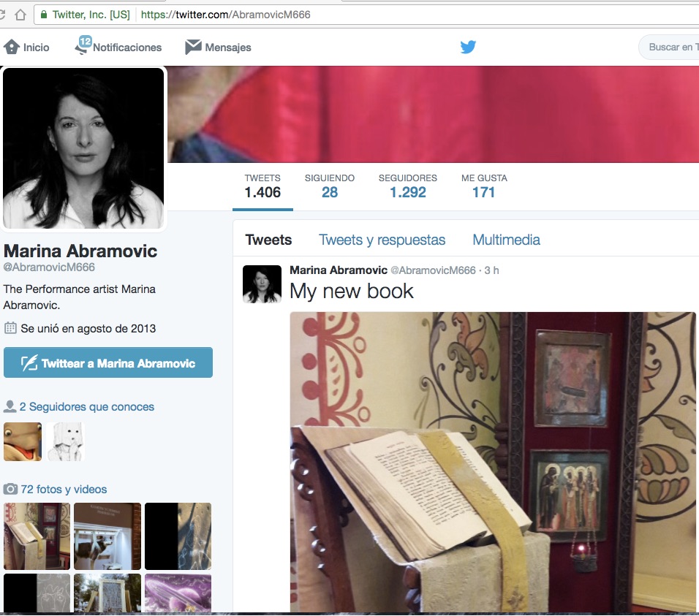
Task: Click the Buscar en Twitter search field
Action: (670, 47)
